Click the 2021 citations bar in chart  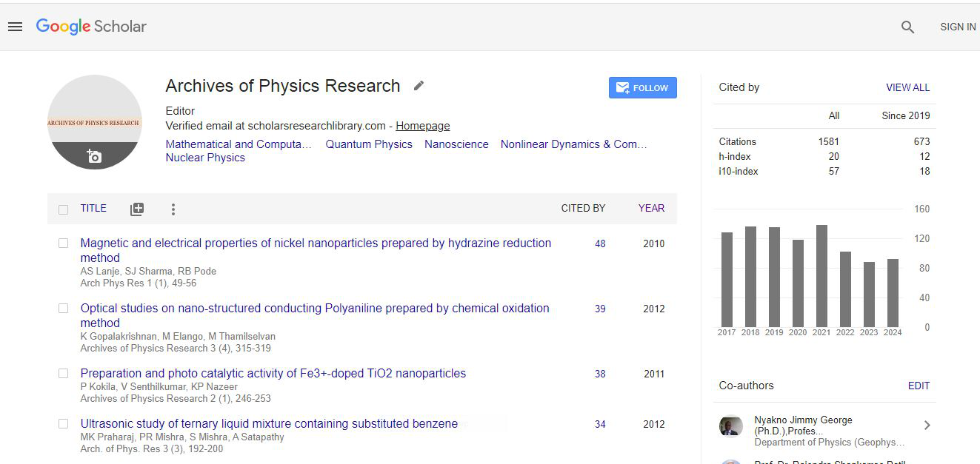[x=821, y=276]
